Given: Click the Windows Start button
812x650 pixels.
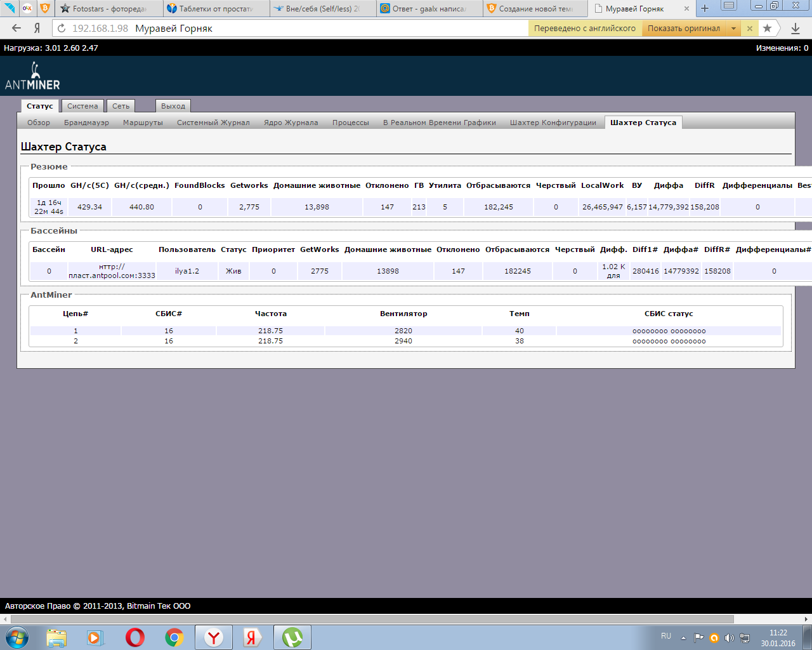Looking at the screenshot, I should pyautogui.click(x=17, y=637).
